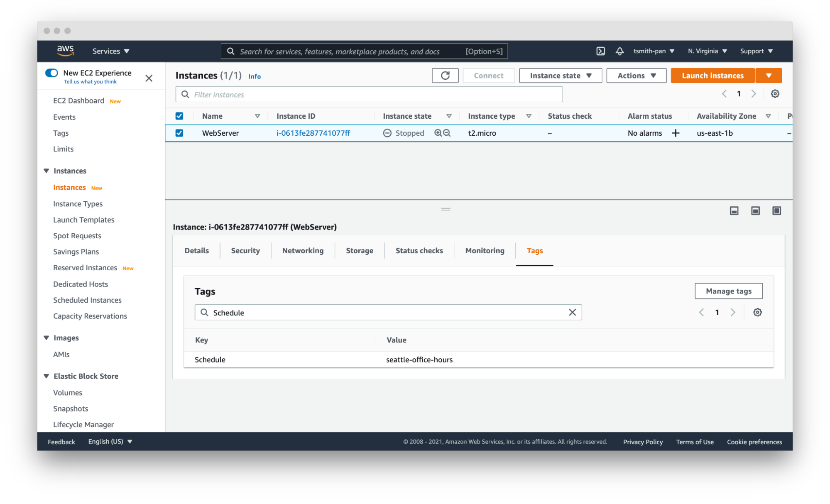
Task: Open Instance state dropdown button
Action: [x=561, y=76]
